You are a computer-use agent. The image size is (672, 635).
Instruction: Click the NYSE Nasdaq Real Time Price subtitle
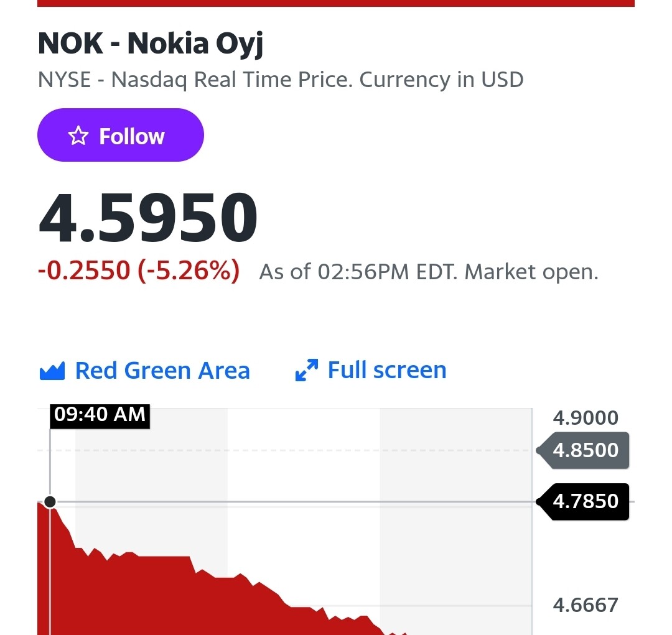[x=281, y=80]
